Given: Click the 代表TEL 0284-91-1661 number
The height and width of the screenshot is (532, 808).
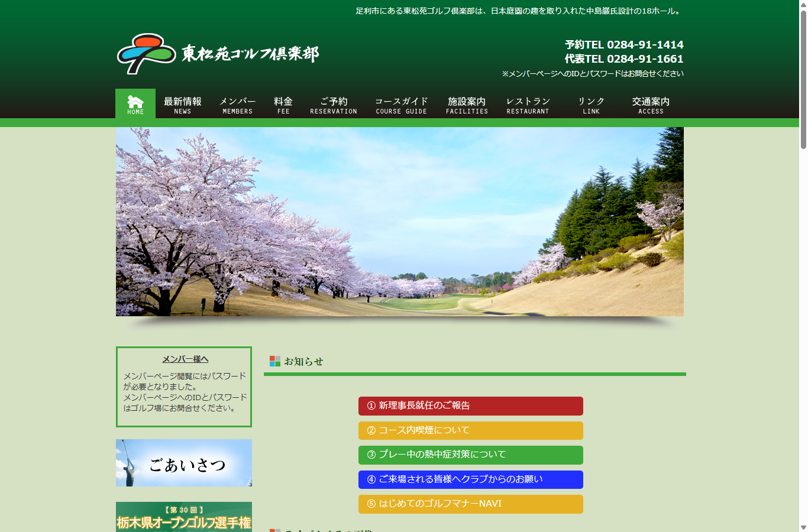Looking at the screenshot, I should pyautogui.click(x=624, y=59).
